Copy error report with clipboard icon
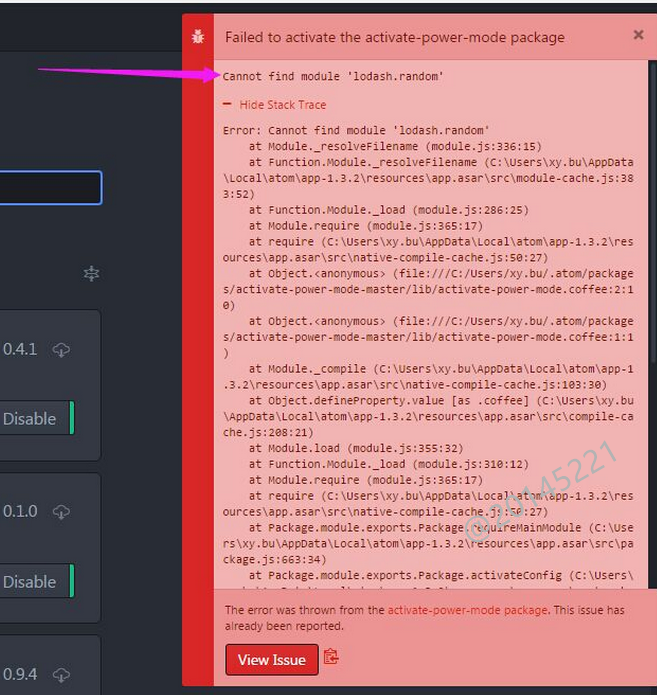 (331, 657)
